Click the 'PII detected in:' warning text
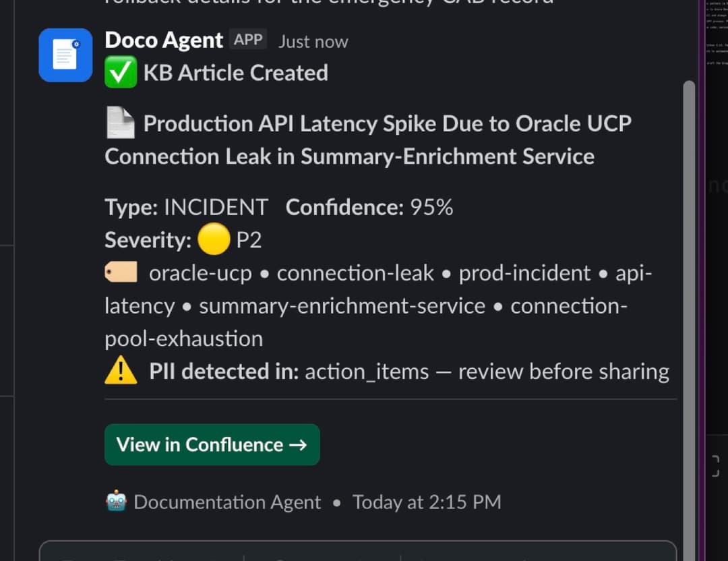 point(224,372)
